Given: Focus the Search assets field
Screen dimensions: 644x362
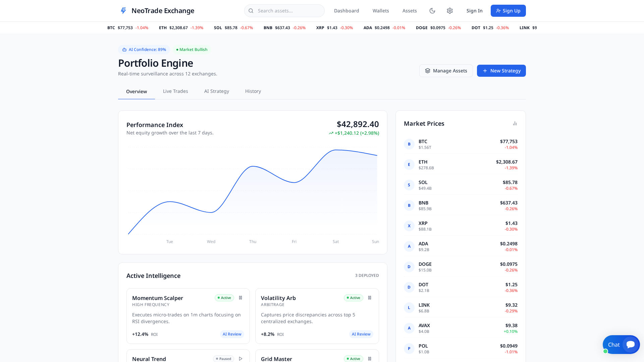Looking at the screenshot, I should pyautogui.click(x=284, y=11).
